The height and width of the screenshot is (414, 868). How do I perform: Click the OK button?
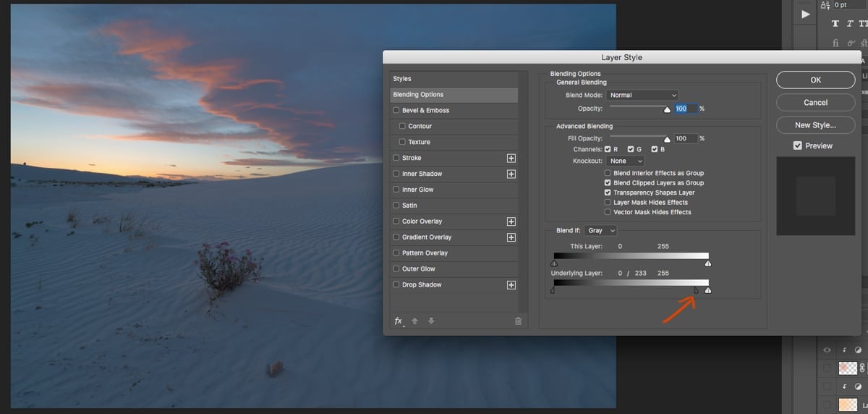pyautogui.click(x=815, y=80)
